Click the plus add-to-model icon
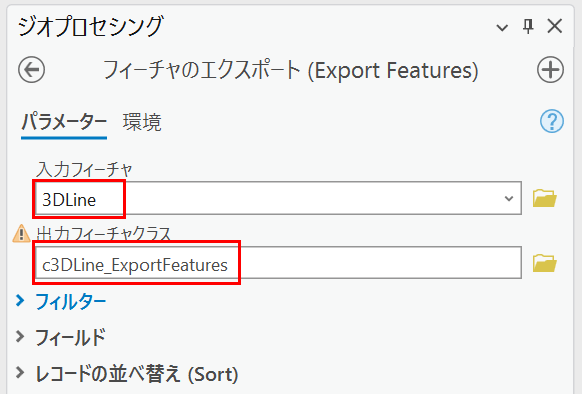This screenshot has height=394, width=582. click(550, 69)
